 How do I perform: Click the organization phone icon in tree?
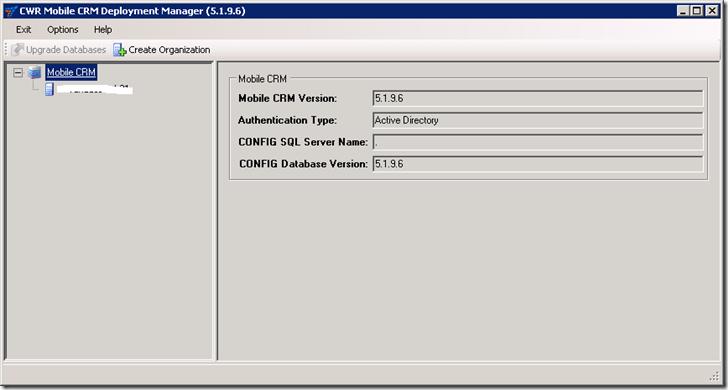pyautogui.click(x=49, y=89)
